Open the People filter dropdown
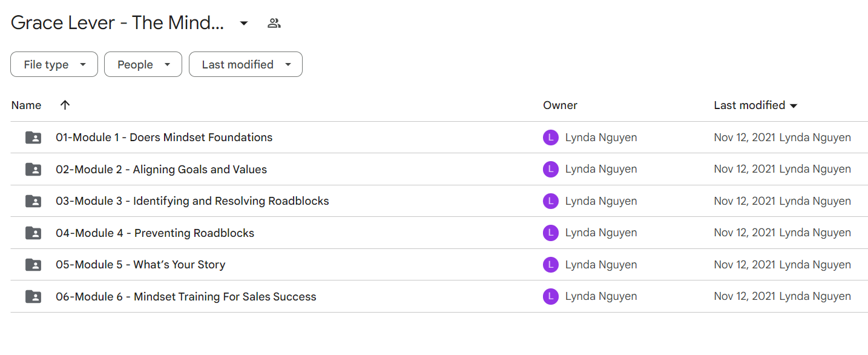The height and width of the screenshot is (355, 868). (143, 64)
